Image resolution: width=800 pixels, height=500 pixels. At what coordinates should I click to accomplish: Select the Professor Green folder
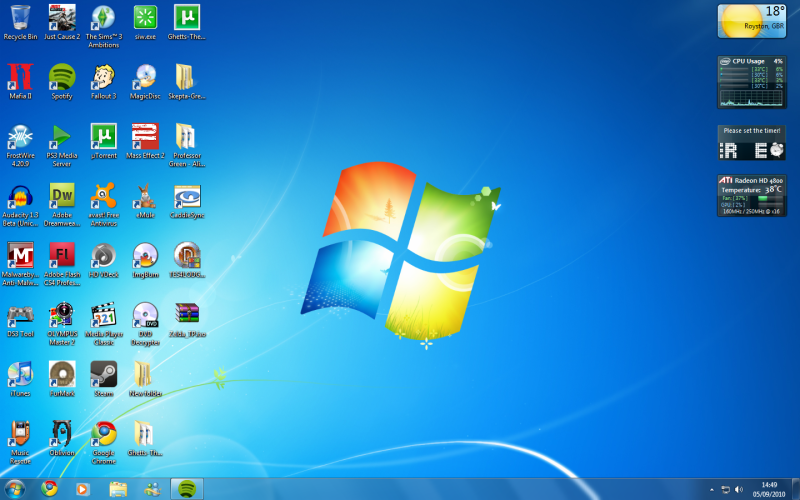187,145
